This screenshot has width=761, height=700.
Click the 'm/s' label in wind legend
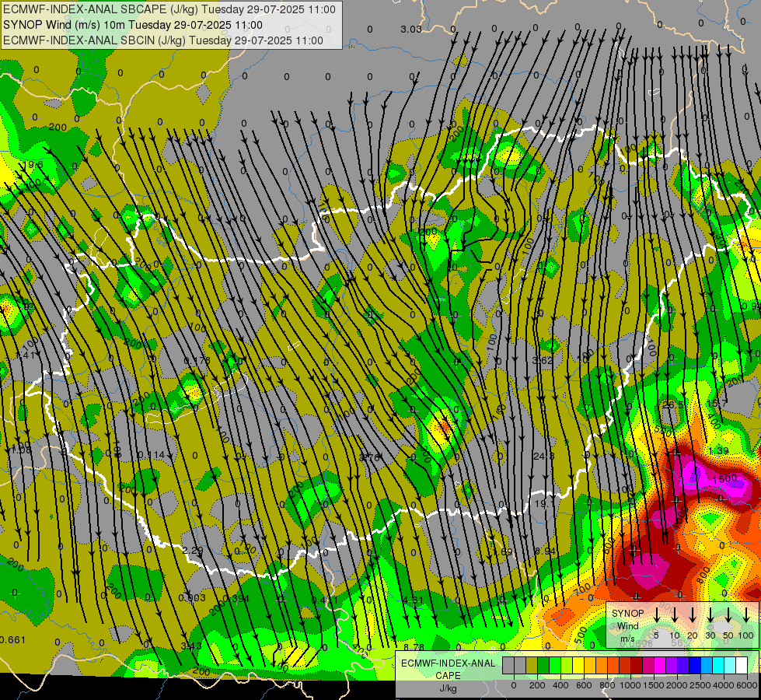click(x=627, y=639)
